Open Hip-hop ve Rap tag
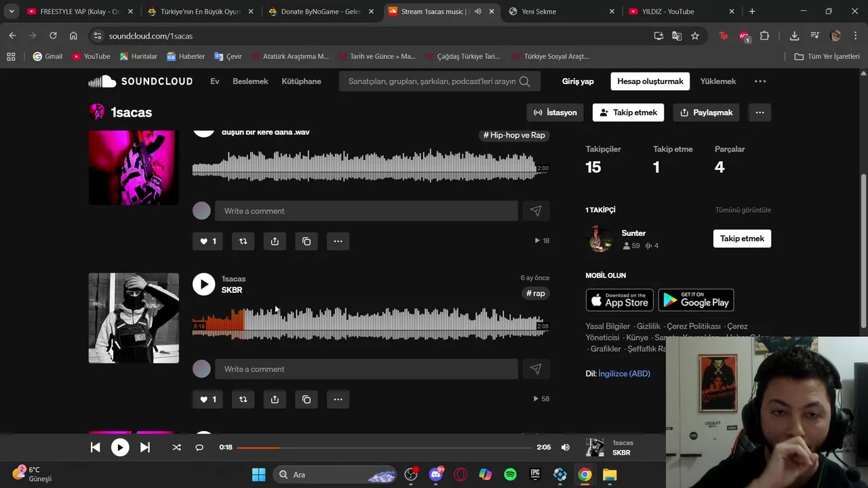 [514, 135]
